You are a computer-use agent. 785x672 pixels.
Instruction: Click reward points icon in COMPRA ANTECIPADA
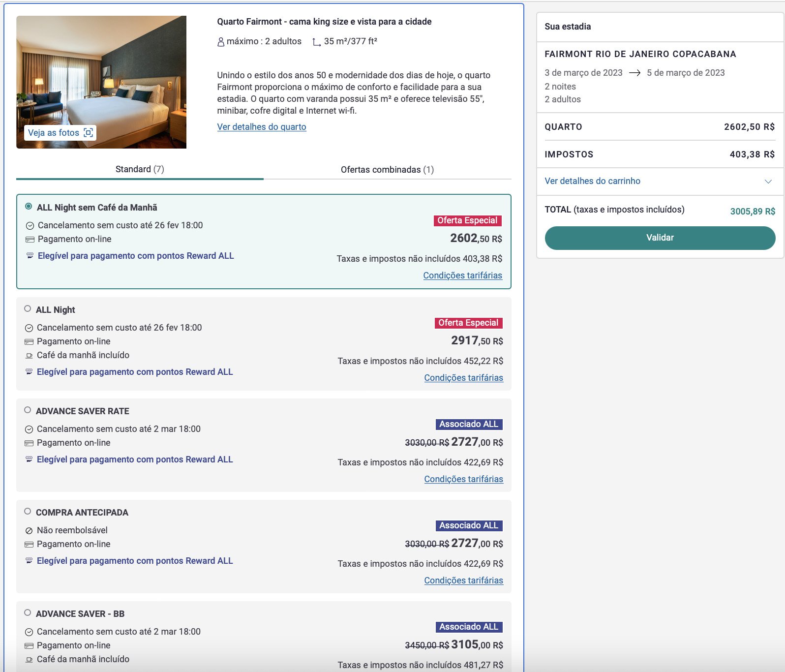[x=29, y=561]
